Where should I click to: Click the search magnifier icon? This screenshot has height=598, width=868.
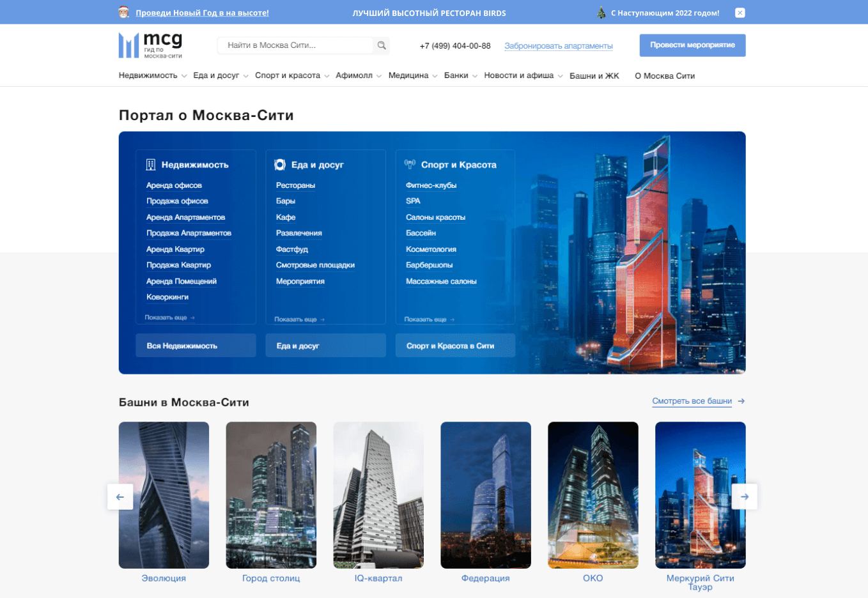pyautogui.click(x=382, y=45)
